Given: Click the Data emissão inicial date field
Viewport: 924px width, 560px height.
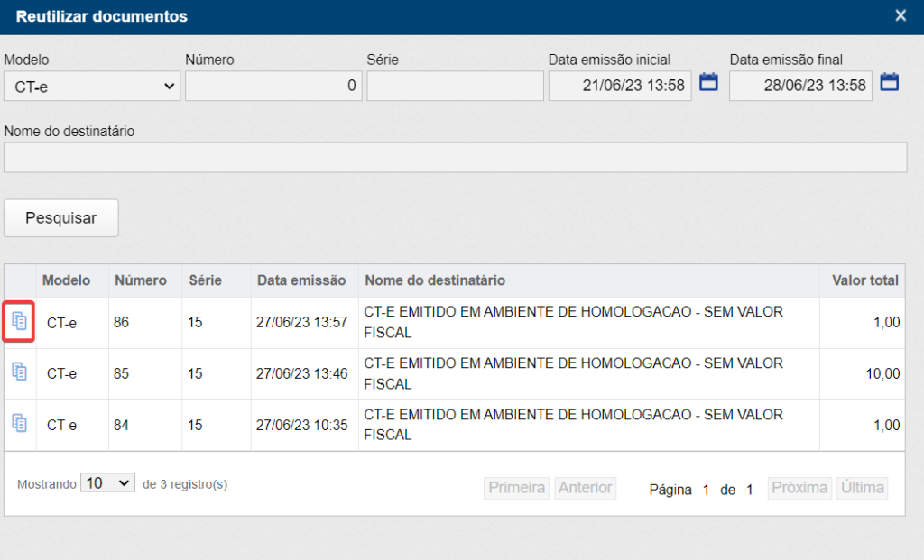Looking at the screenshot, I should click(x=620, y=87).
